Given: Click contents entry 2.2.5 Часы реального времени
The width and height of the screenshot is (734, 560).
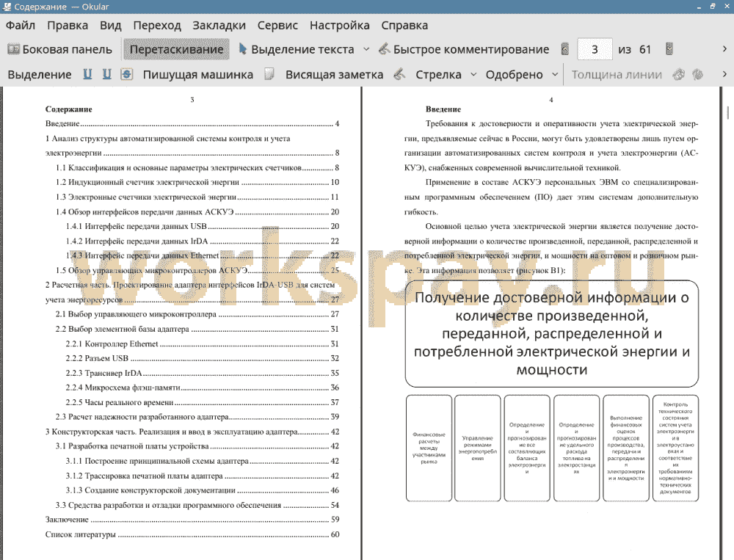Looking at the screenshot, I should [x=203, y=402].
